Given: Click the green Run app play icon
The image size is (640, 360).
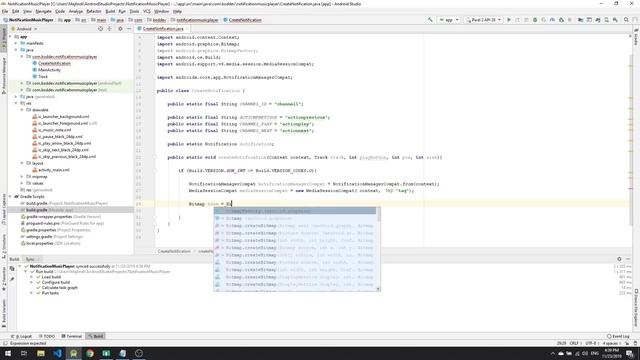Looking at the screenshot, I should pyautogui.click(x=509, y=20).
